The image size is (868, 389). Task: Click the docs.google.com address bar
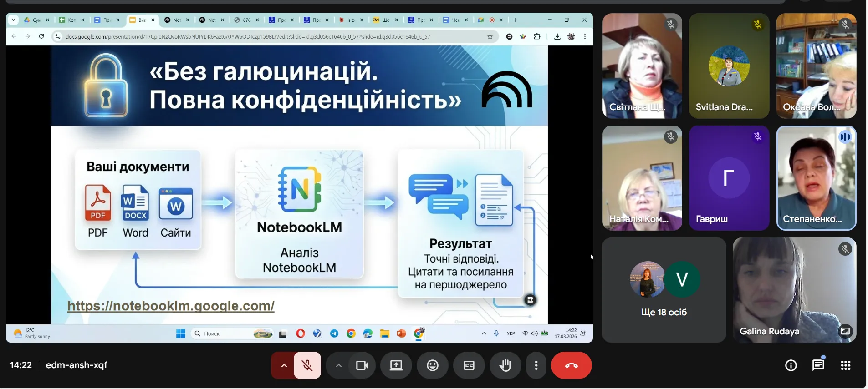[x=275, y=36]
